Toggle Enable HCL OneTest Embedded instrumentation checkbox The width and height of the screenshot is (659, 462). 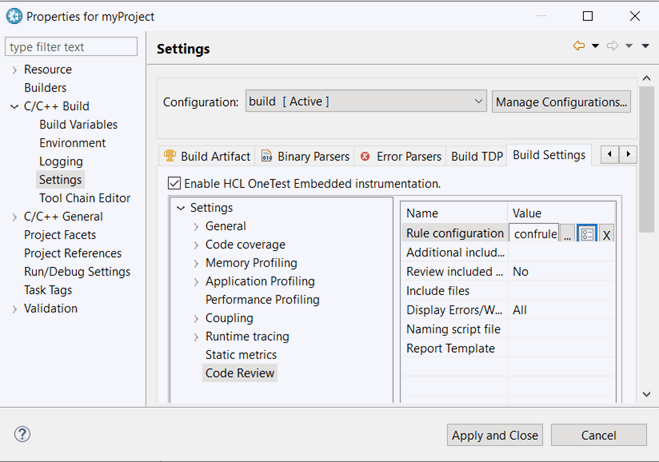[x=175, y=184]
